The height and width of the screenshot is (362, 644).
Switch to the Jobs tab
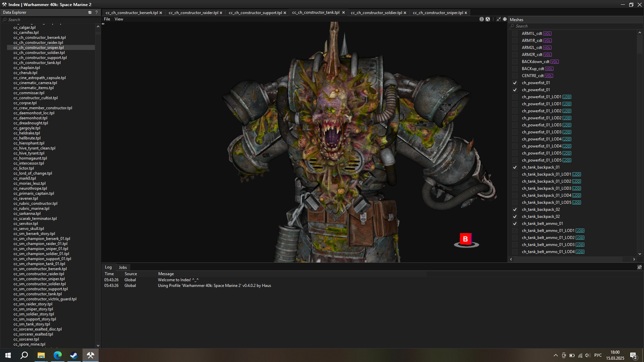[123, 267]
